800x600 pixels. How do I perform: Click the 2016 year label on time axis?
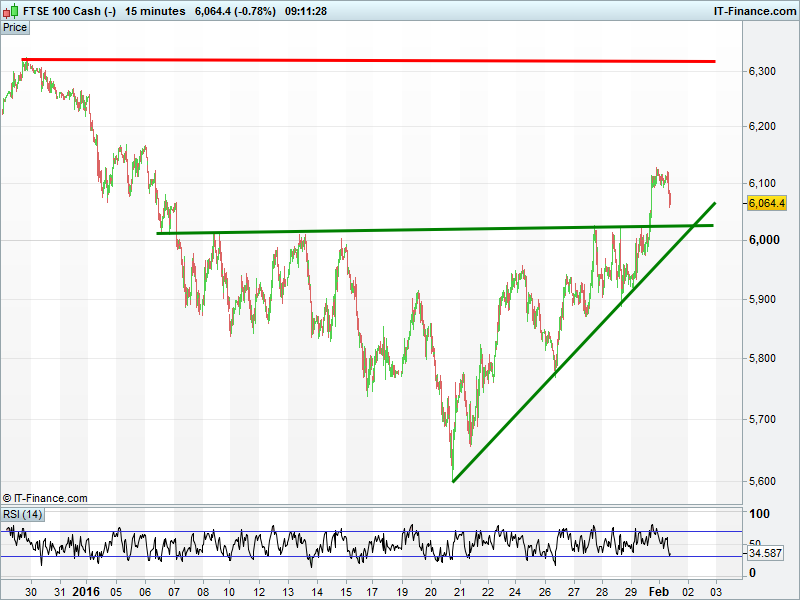click(87, 591)
